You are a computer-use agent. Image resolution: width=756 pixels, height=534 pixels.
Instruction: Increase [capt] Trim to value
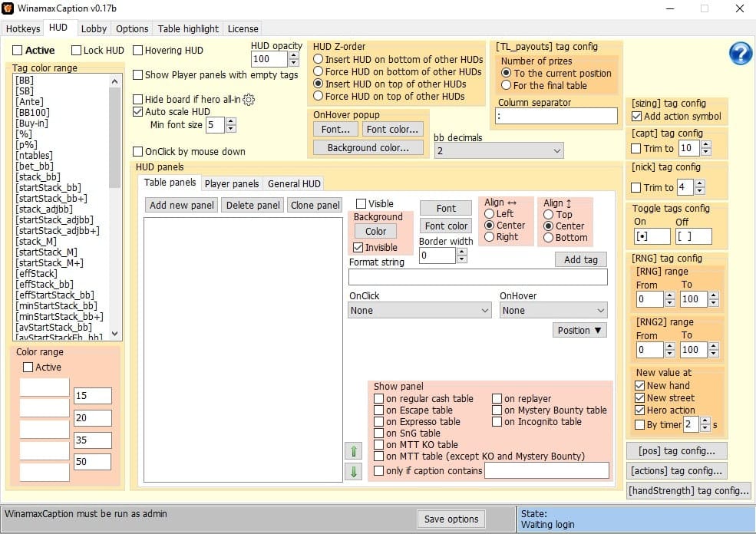coord(706,144)
